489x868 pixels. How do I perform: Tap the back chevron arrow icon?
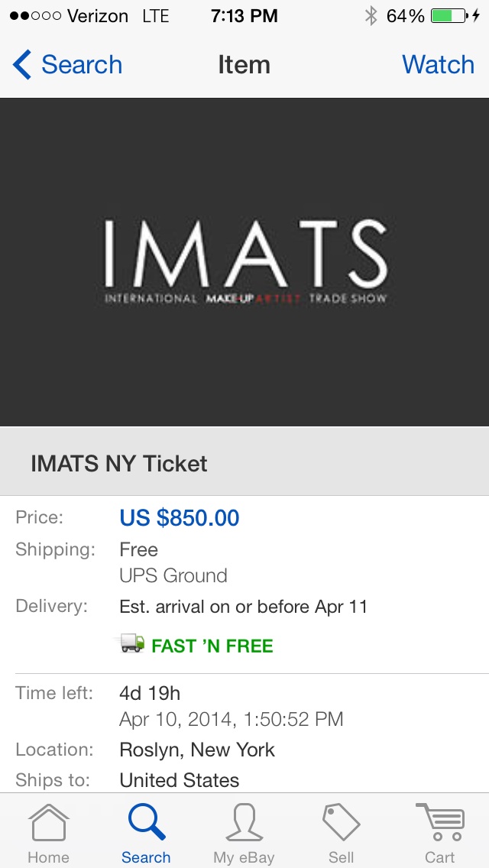(22, 65)
